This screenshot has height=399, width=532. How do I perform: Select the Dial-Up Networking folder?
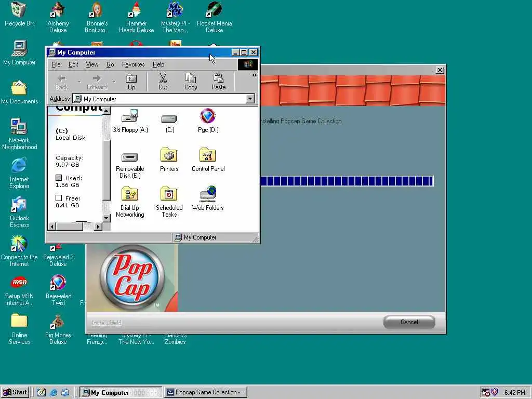130,202
